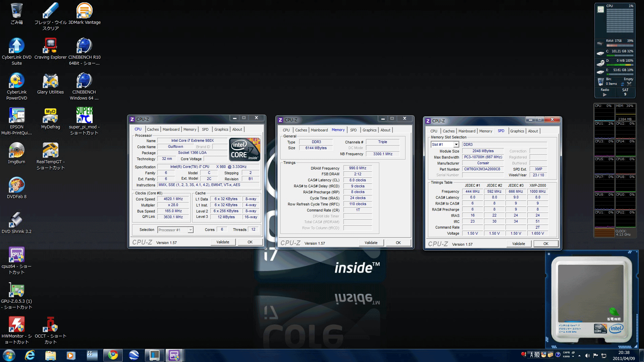Open the 3DMark Vantage desktop icon
The width and height of the screenshot is (644, 362).
[84, 11]
